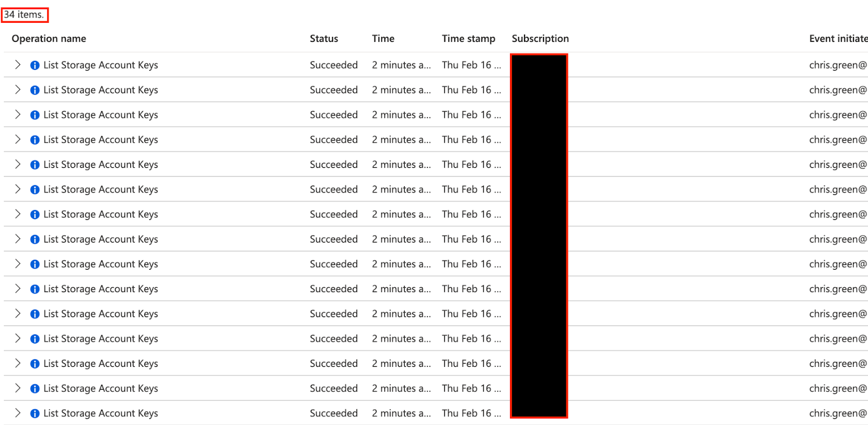868x425 pixels.
Task: Click the Subscription column header
Action: pyautogui.click(x=540, y=39)
